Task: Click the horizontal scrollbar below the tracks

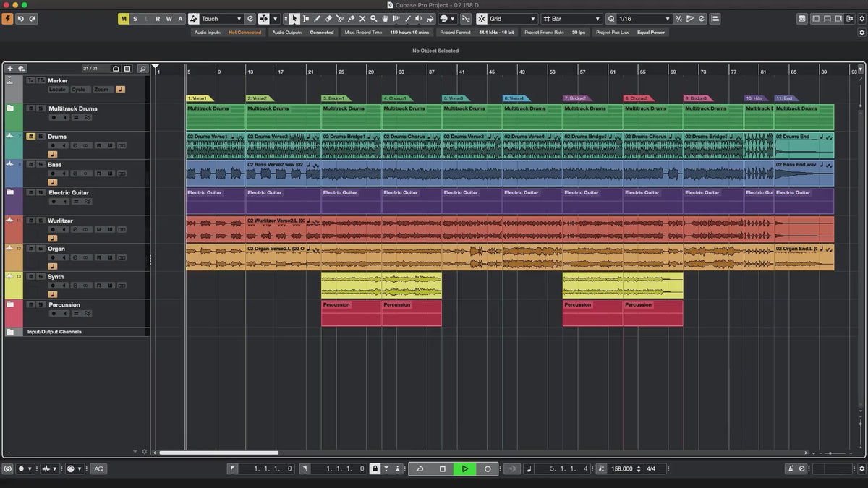Action: [218, 453]
